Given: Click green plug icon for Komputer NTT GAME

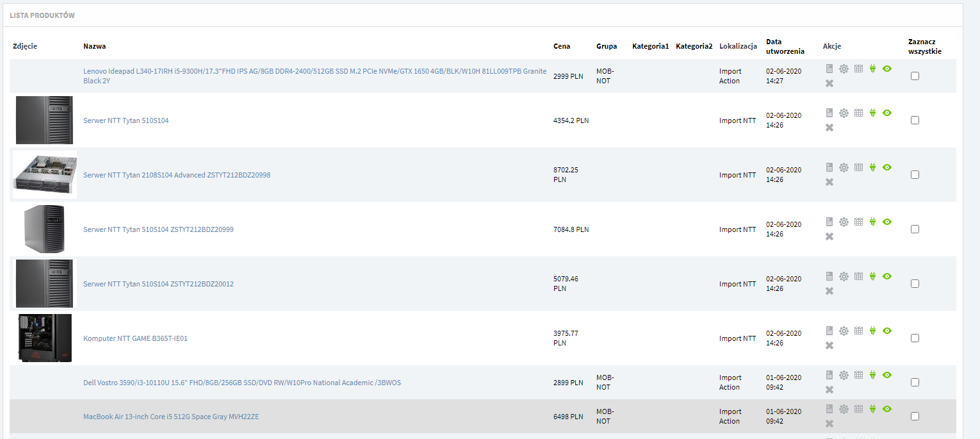Looking at the screenshot, I should [872, 331].
